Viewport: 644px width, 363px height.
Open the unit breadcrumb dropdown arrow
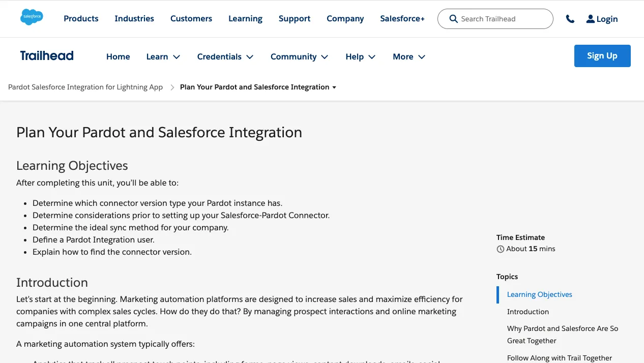tap(334, 87)
